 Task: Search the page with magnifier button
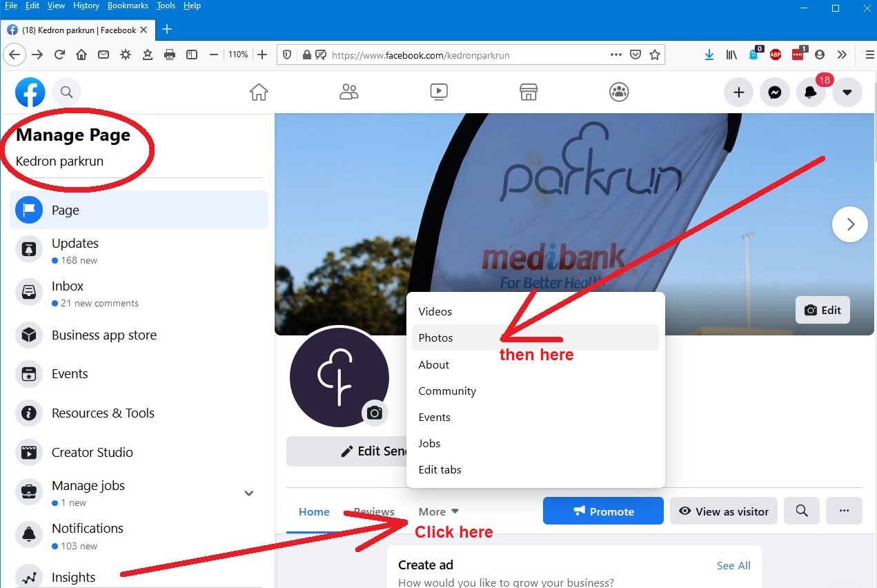pos(801,511)
